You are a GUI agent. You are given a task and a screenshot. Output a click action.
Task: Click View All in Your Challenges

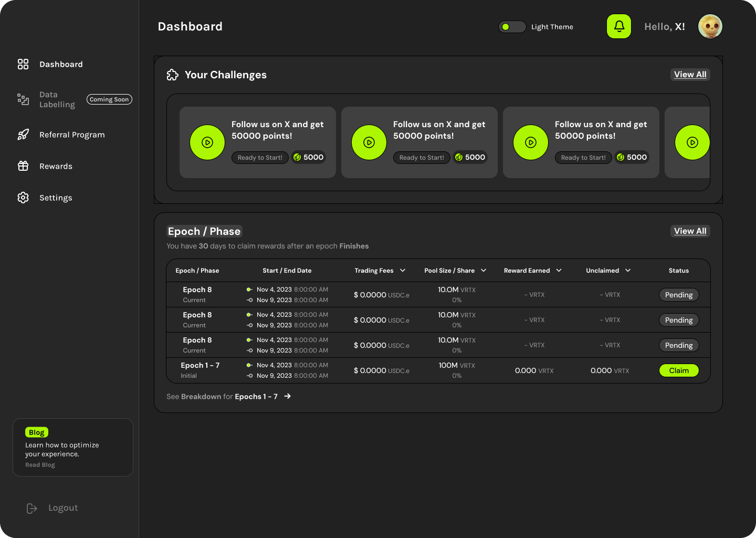click(x=690, y=75)
